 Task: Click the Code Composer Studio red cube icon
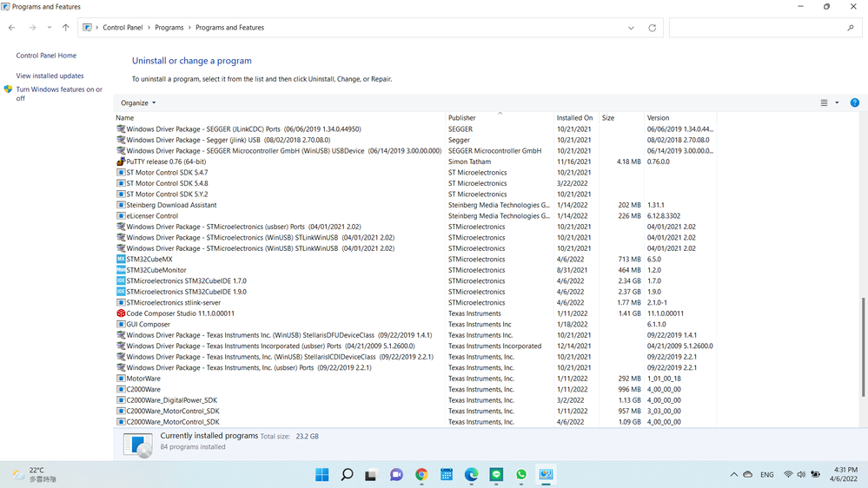(x=121, y=313)
